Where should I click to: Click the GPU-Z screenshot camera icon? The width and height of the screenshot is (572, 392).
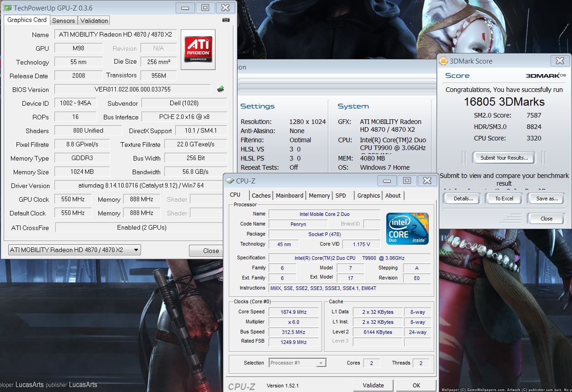click(226, 20)
